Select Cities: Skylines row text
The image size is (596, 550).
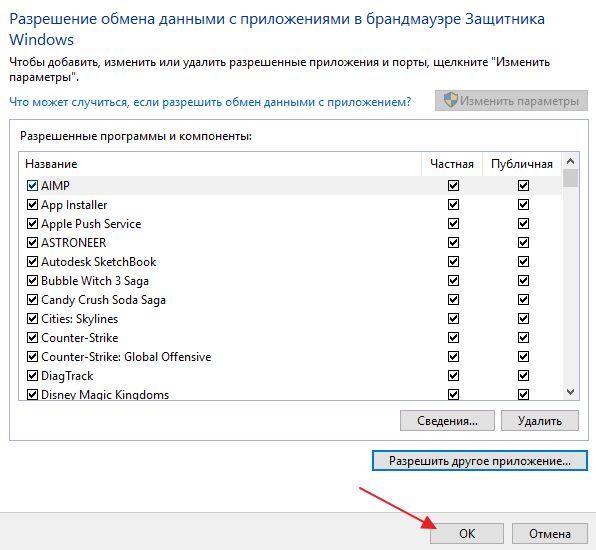[x=80, y=319]
